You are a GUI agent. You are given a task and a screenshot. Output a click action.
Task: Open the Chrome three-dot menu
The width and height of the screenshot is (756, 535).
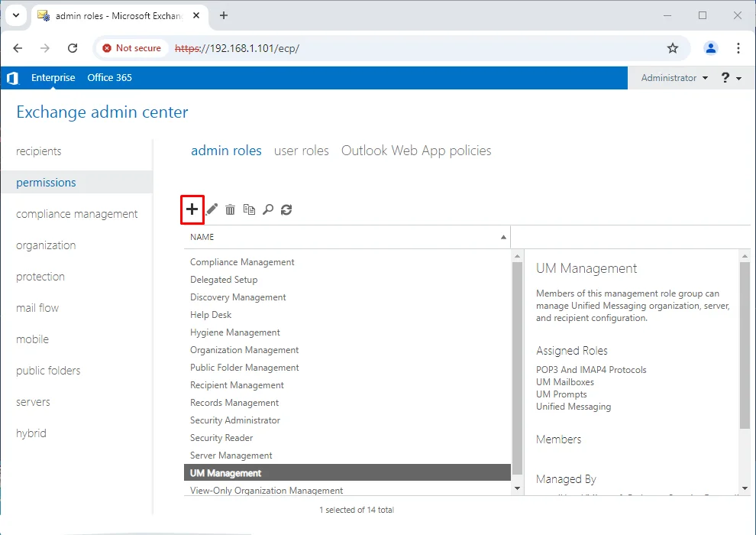pos(738,48)
